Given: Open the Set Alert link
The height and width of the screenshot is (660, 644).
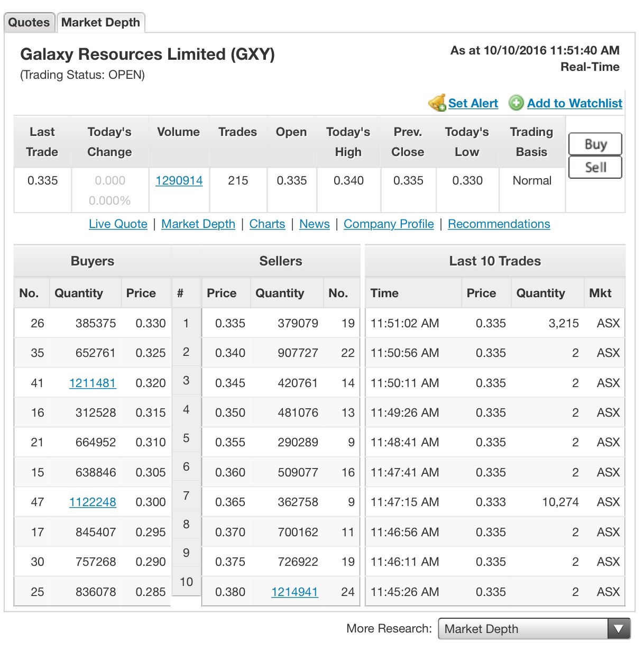Looking at the screenshot, I should [x=473, y=103].
